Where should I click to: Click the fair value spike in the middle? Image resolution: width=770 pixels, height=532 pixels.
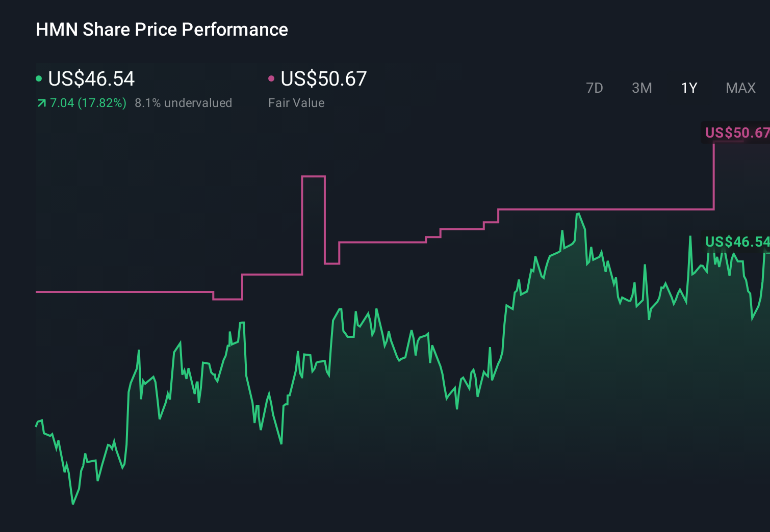coord(314,177)
